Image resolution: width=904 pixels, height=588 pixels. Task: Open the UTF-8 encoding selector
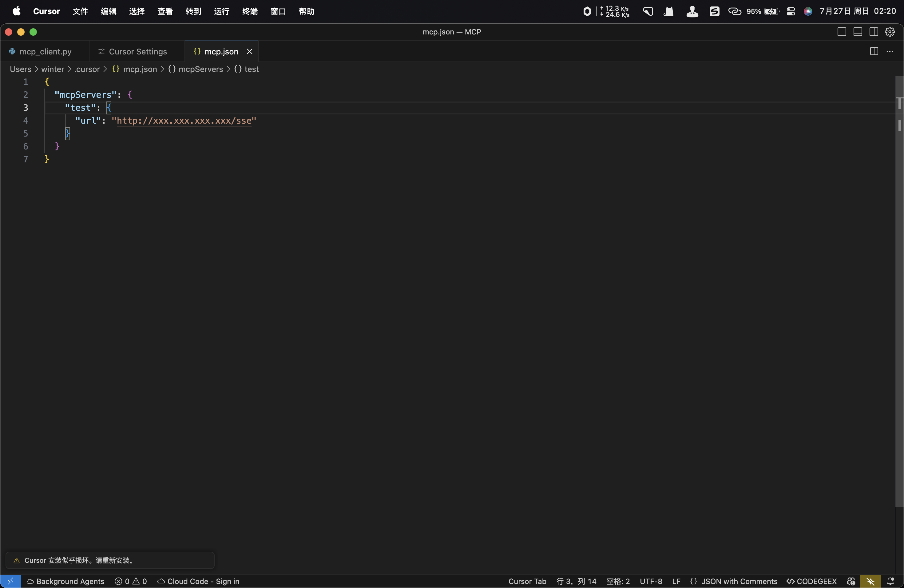tap(651, 581)
